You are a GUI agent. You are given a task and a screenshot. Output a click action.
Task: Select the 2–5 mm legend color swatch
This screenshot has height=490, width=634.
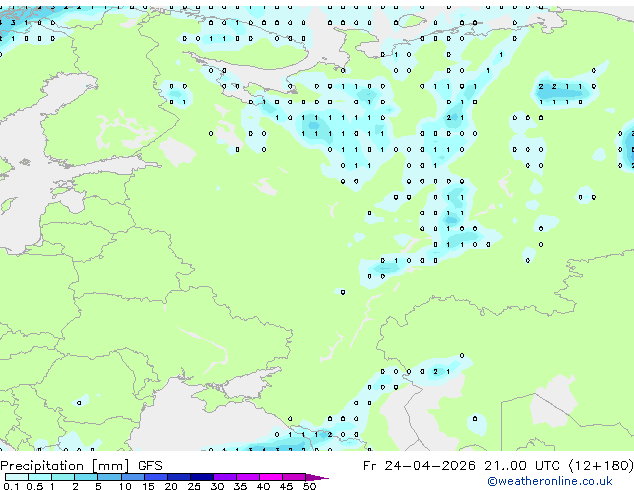(x=86, y=477)
